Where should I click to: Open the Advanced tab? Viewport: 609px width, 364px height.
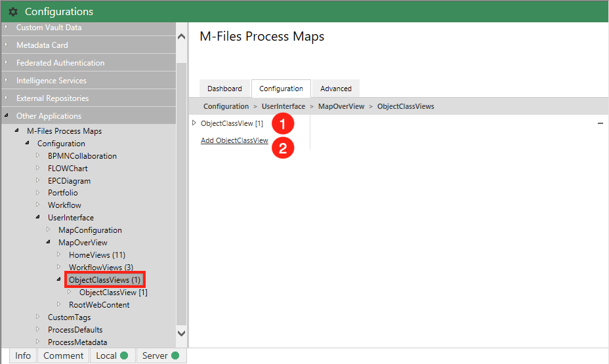point(335,89)
